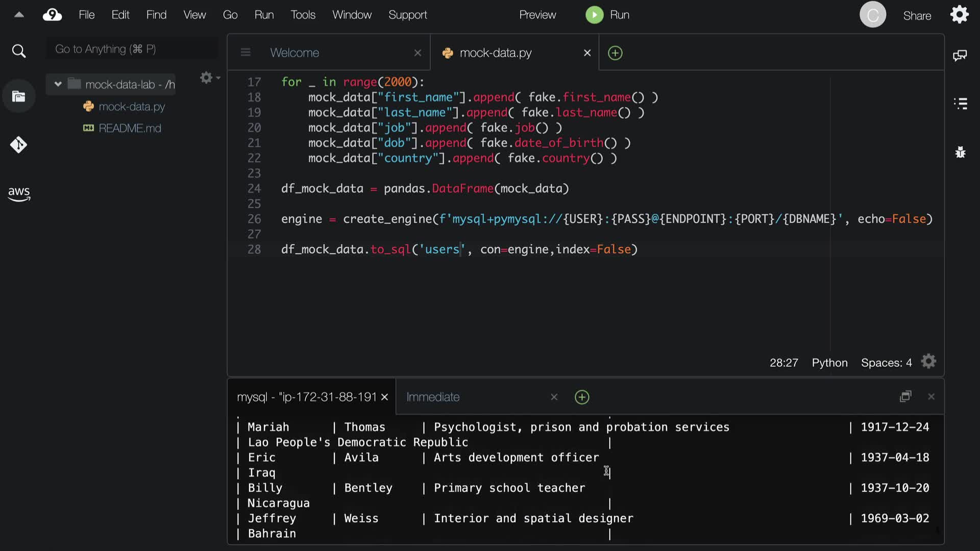980x551 pixels.
Task: Open the Outline panel icon
Action: click(x=960, y=104)
